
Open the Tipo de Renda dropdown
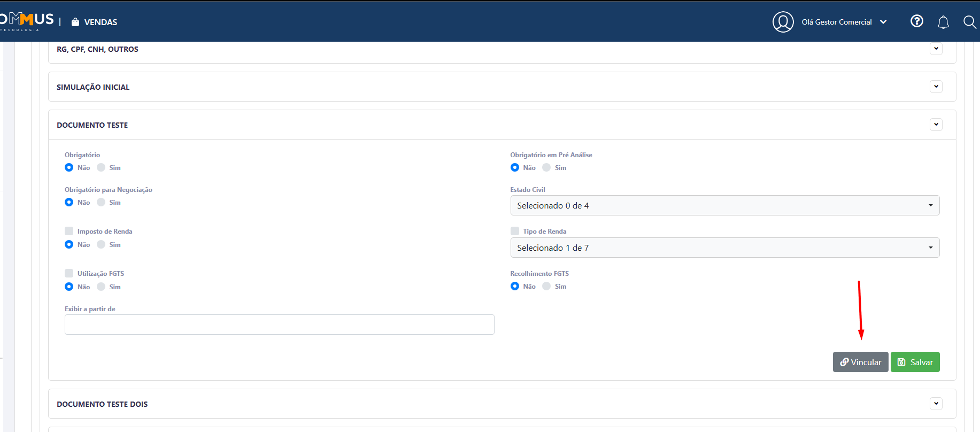tap(725, 248)
